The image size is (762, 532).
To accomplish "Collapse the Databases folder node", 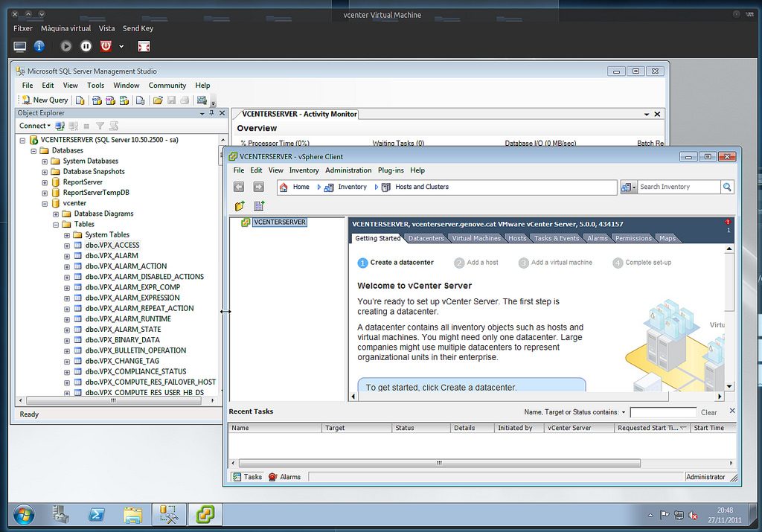I will (x=33, y=150).
